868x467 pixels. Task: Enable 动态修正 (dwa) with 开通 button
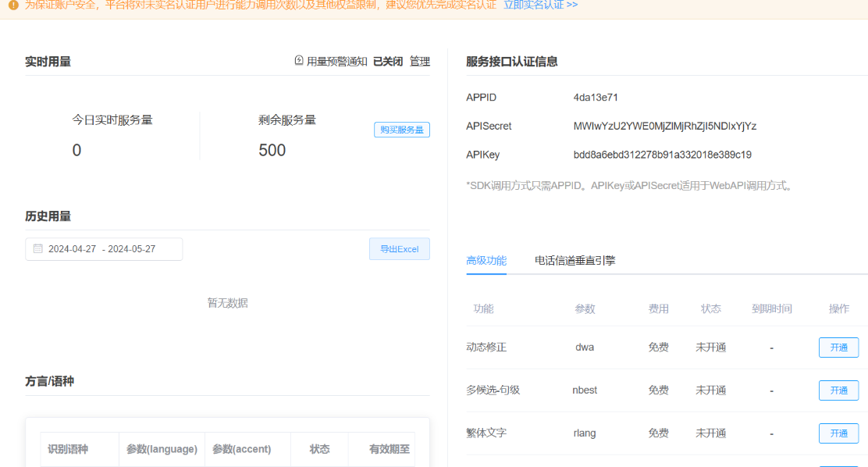click(838, 348)
